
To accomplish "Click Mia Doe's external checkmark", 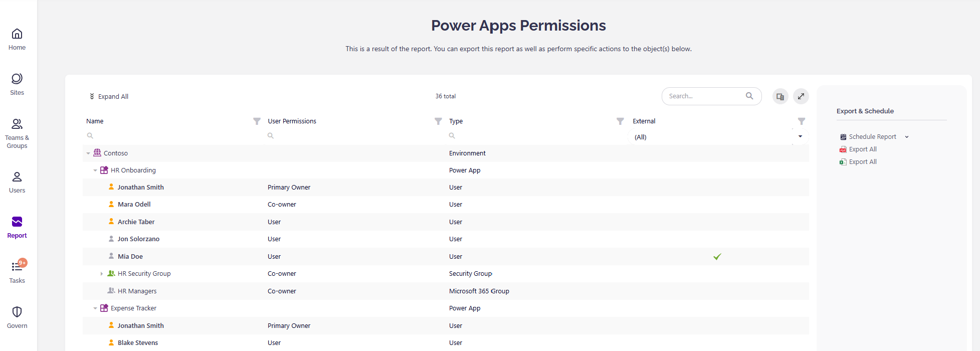I will click(717, 257).
